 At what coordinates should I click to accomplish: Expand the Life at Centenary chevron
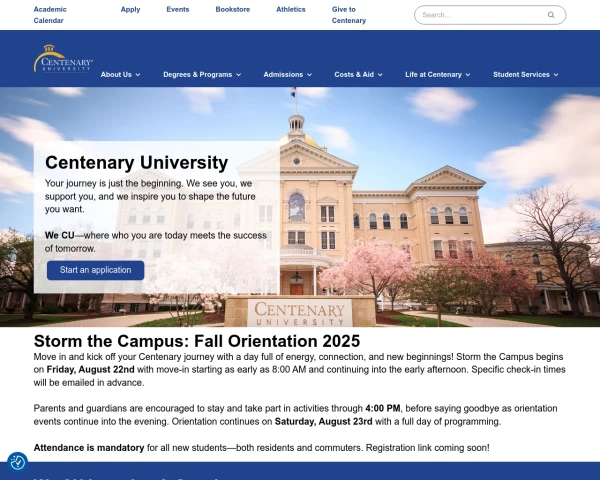[x=468, y=75]
